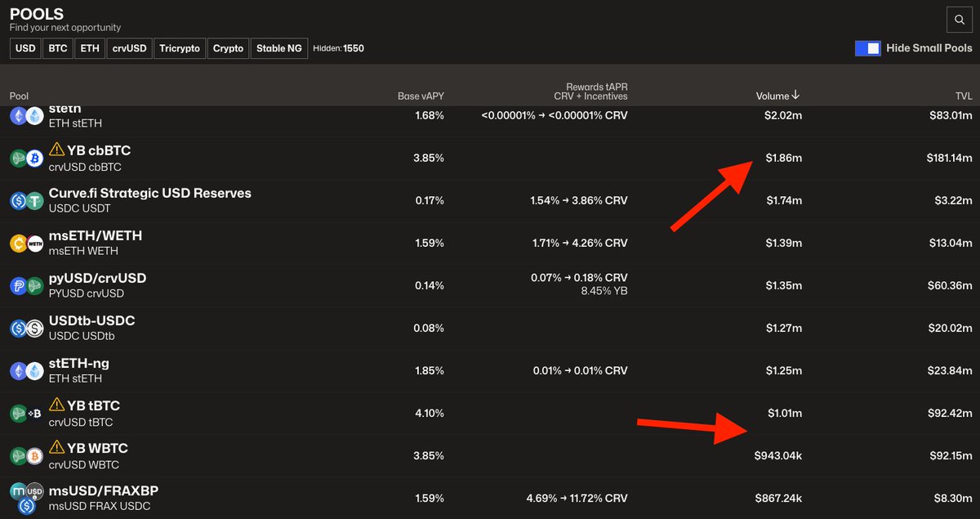Click the $1.01m volume value
Image resolution: width=980 pixels, height=519 pixels.
click(785, 413)
